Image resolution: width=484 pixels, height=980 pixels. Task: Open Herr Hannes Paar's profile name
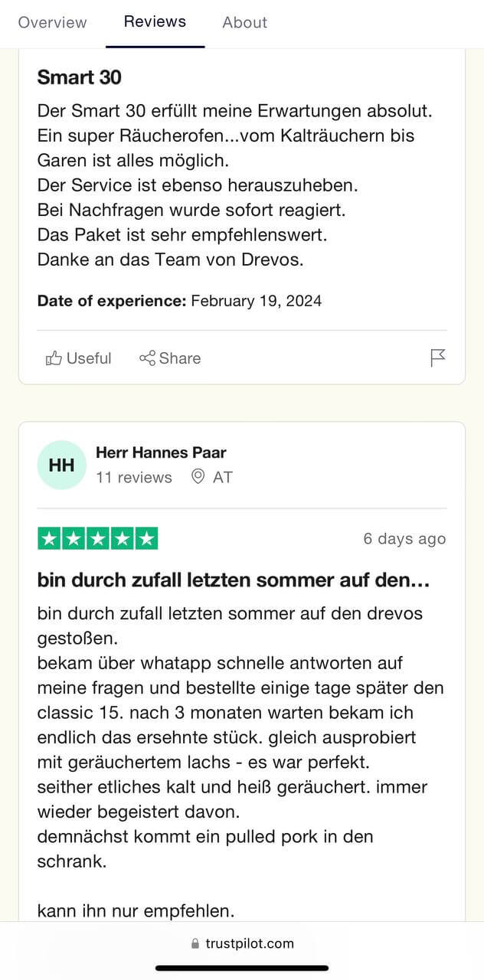tap(161, 452)
